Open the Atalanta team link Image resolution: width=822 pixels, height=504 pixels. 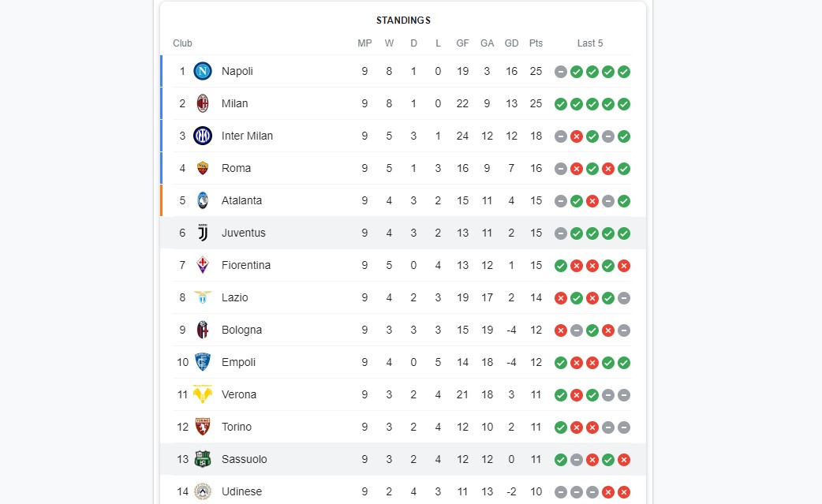pos(241,200)
